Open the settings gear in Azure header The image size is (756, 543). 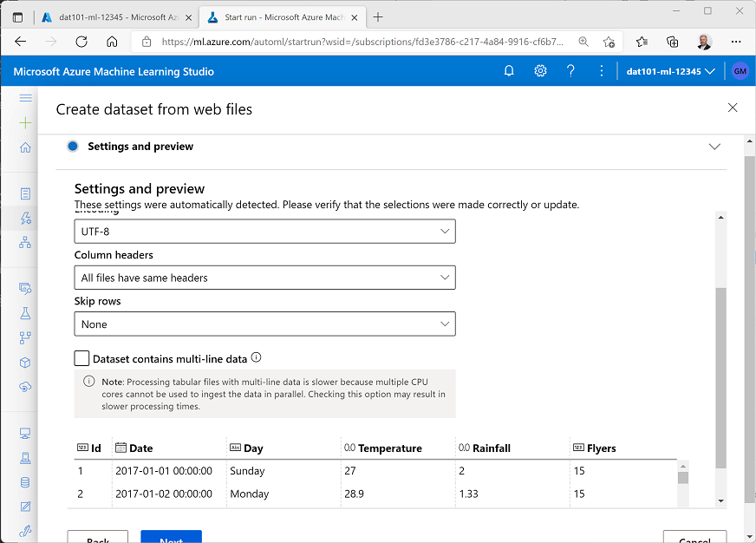click(540, 71)
